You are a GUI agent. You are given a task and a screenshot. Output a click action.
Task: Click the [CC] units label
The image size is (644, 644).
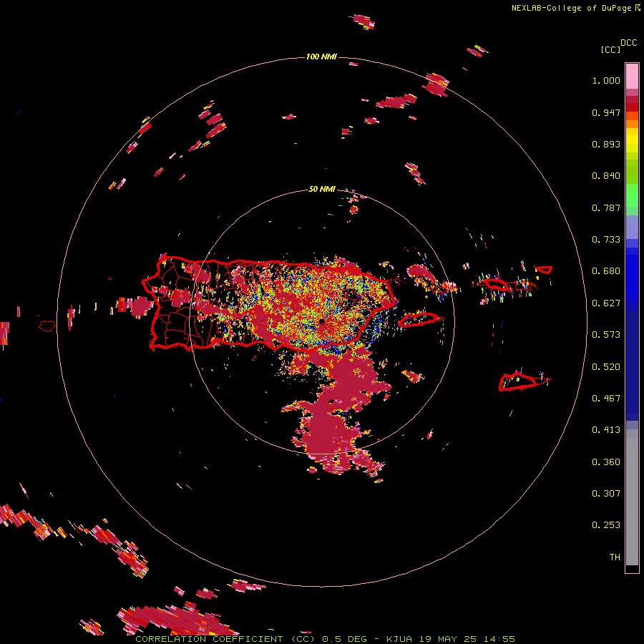[x=610, y=49]
